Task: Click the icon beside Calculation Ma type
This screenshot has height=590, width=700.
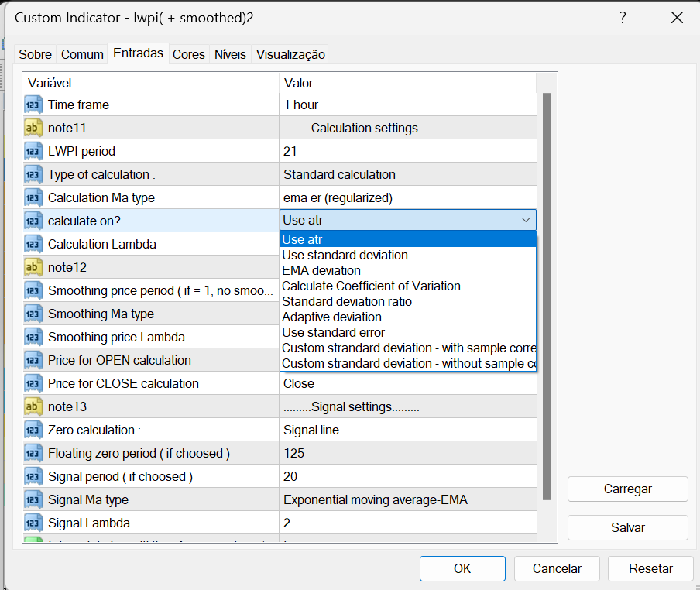Action: click(33, 197)
